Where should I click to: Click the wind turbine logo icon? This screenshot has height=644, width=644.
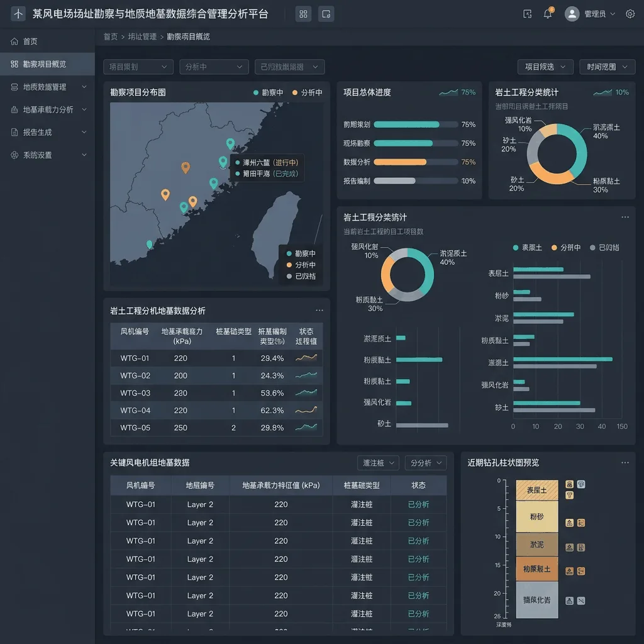(x=18, y=14)
